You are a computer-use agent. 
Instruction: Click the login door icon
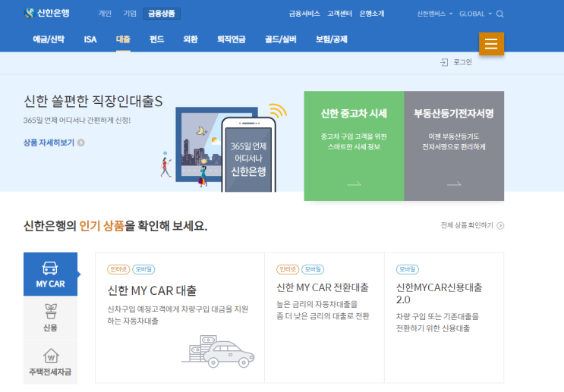(x=444, y=62)
